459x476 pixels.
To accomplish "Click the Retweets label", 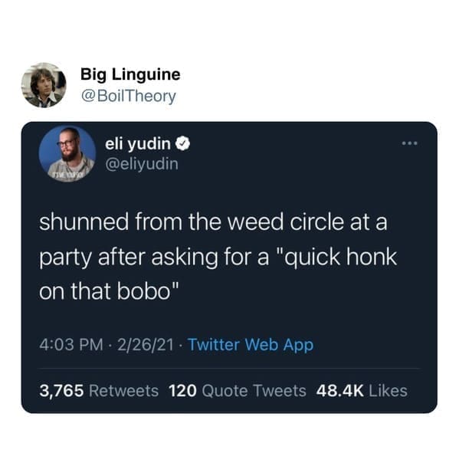I will point(124,391).
